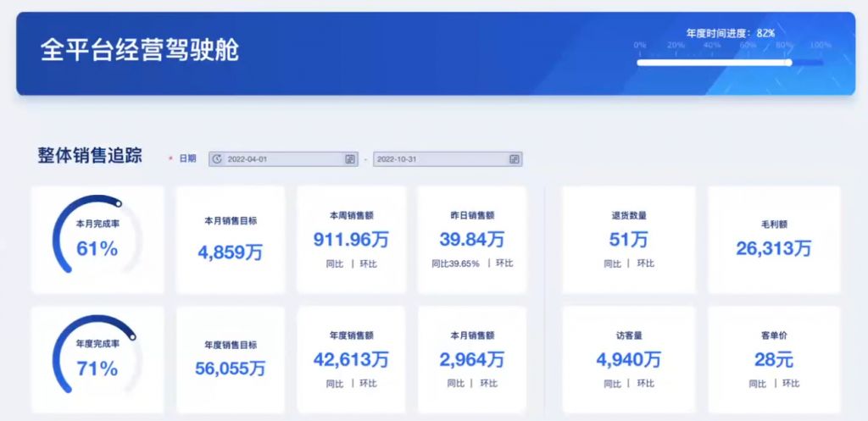Click the 4,859万 monthly sales target value
This screenshot has width=868, height=421.
tap(231, 252)
